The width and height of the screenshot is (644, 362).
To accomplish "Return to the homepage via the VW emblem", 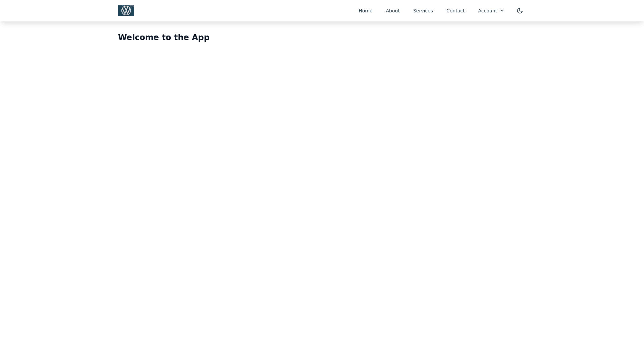I will 126,11.
